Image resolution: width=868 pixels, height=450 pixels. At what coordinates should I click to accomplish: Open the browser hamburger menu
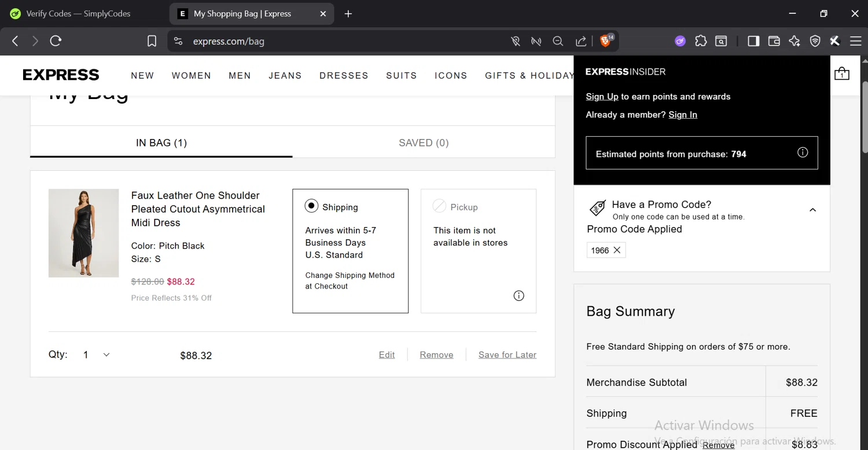[x=855, y=41]
